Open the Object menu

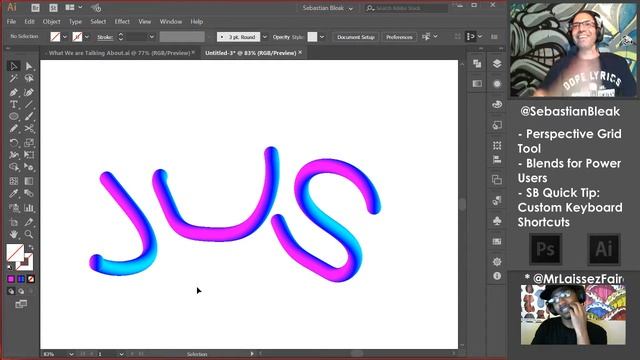click(x=51, y=22)
